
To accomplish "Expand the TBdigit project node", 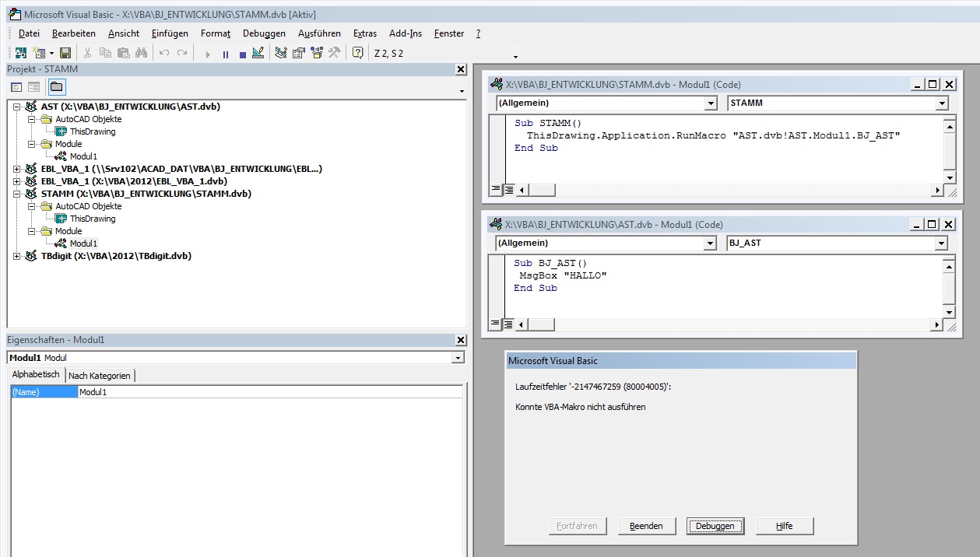I will [17, 256].
